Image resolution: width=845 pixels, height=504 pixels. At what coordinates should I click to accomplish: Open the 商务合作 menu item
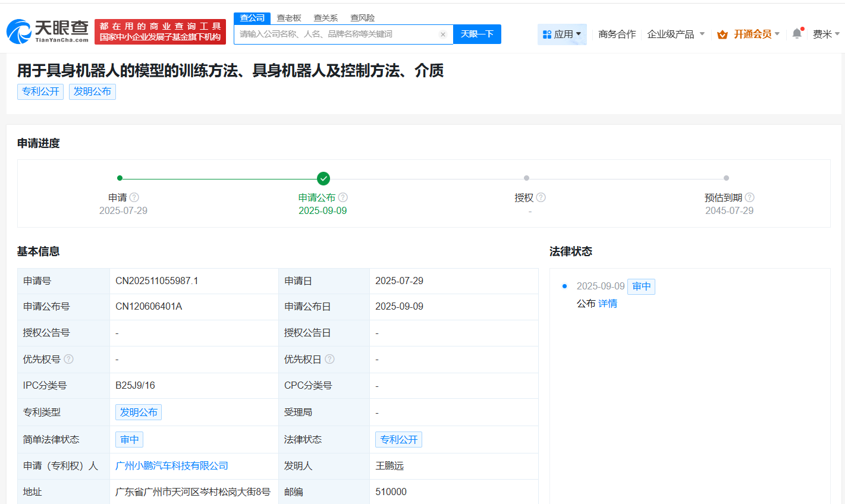point(617,34)
